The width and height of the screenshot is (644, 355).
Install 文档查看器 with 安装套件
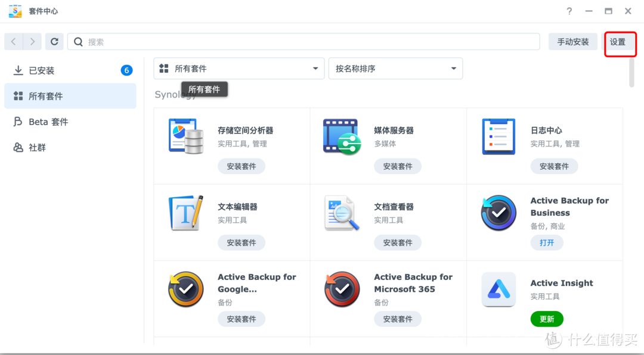[398, 242]
